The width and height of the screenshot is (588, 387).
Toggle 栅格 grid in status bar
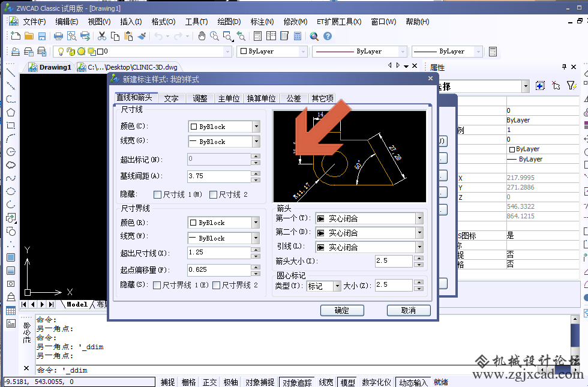pyautogui.click(x=188, y=382)
